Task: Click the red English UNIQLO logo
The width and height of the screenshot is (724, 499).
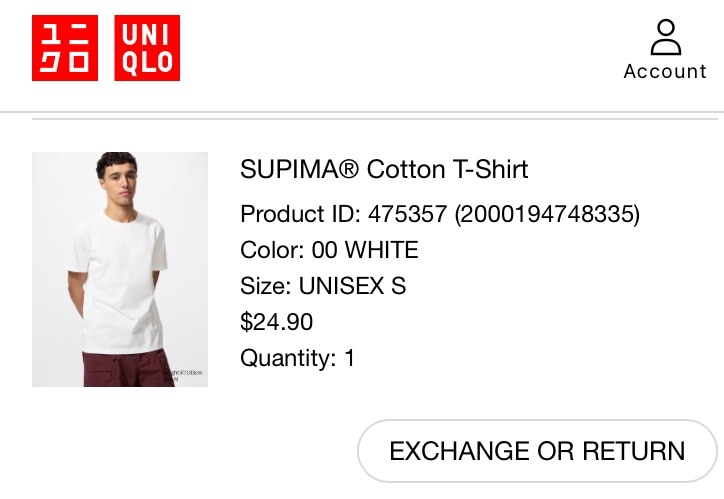Action: click(147, 48)
